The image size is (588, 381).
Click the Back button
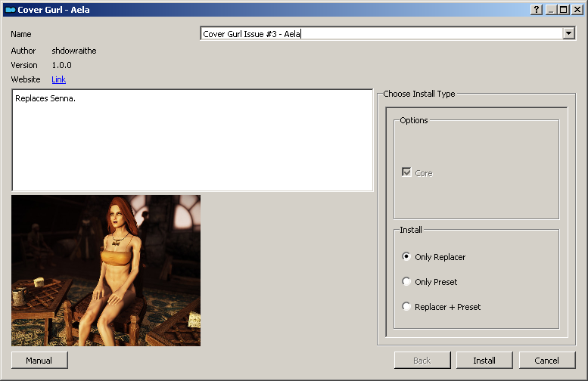[x=422, y=361]
